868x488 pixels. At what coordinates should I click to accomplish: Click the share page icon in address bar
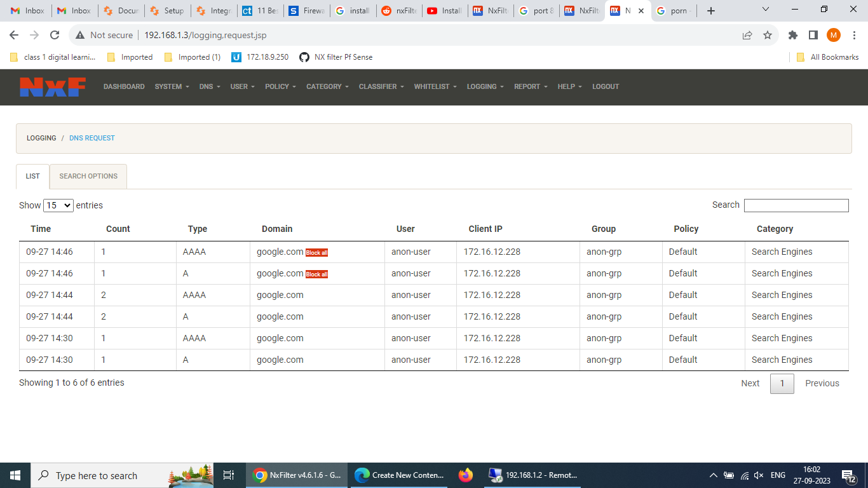point(747,36)
